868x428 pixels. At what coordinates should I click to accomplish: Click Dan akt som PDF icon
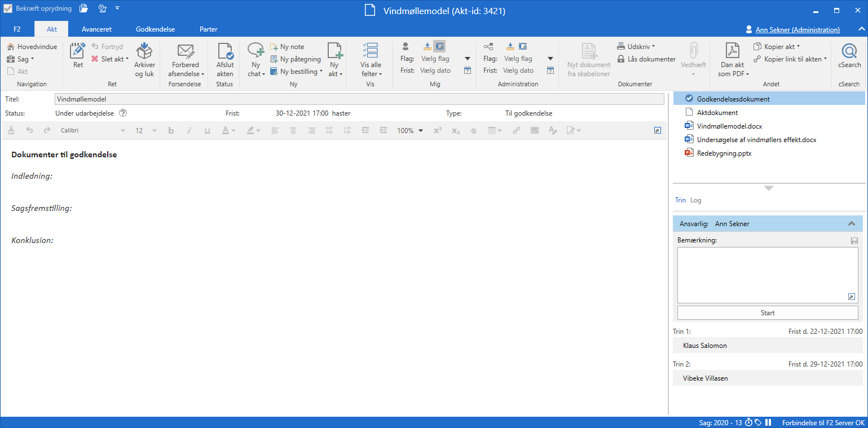(732, 51)
